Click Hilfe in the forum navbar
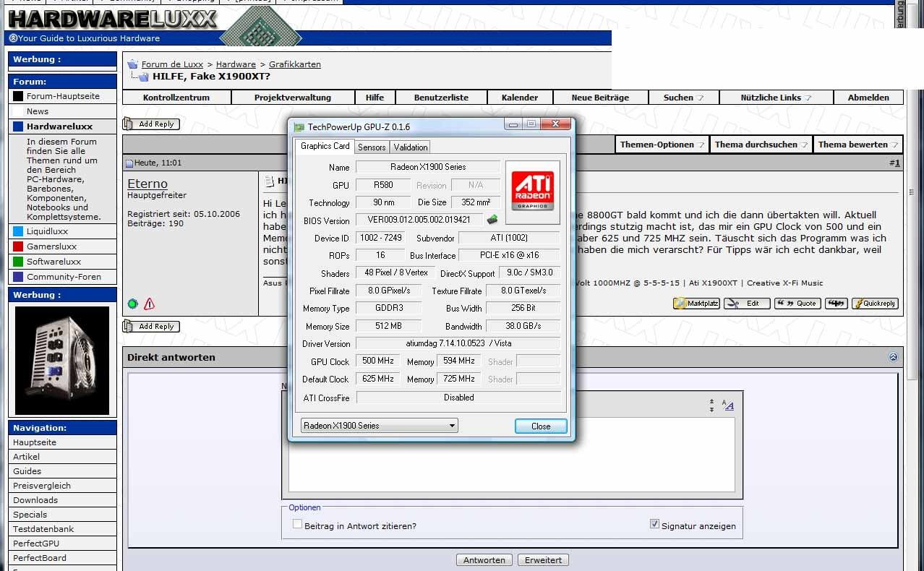 point(375,98)
